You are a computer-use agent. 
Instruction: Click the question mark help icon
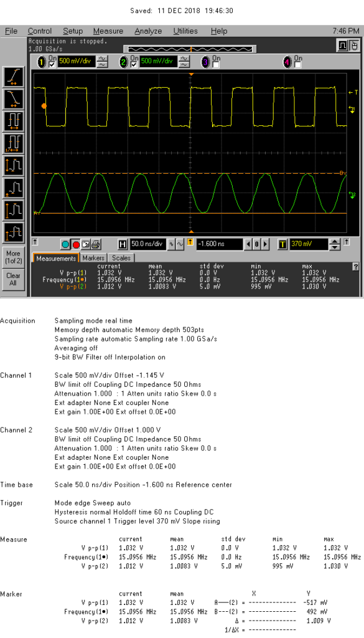(x=356, y=267)
